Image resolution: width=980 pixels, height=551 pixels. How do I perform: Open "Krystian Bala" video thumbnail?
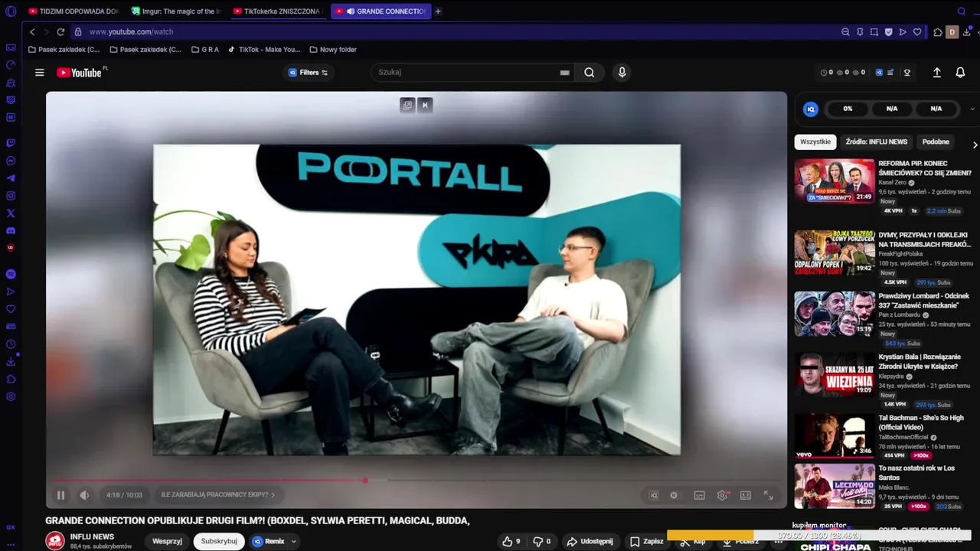click(x=835, y=374)
